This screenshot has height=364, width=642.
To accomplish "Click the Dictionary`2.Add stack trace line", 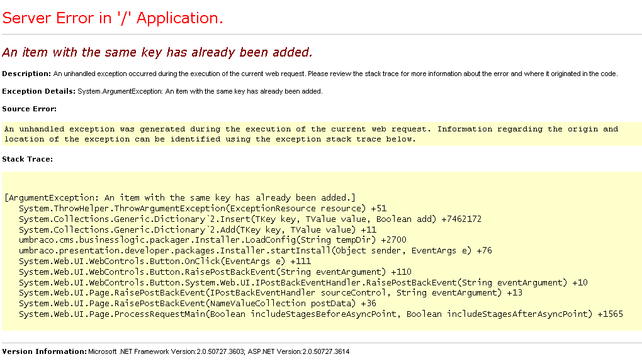I will tap(197, 229).
